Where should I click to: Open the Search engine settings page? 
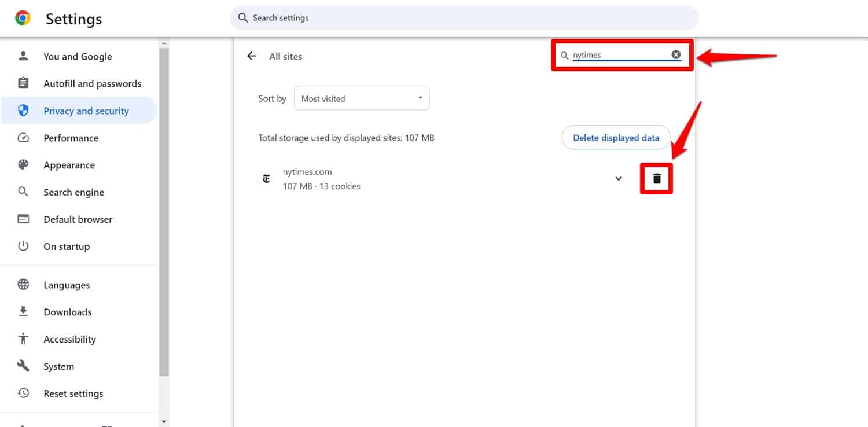point(73,192)
